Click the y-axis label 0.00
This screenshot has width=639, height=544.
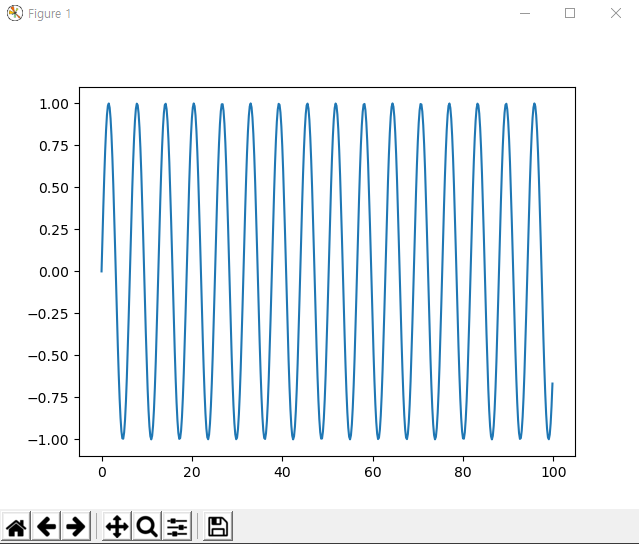54,272
